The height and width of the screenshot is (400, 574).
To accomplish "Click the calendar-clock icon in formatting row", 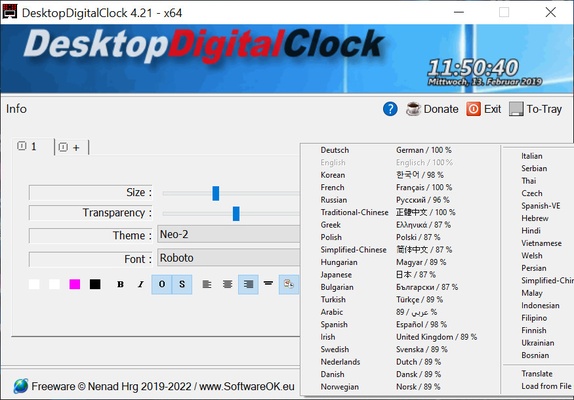I will [289, 284].
